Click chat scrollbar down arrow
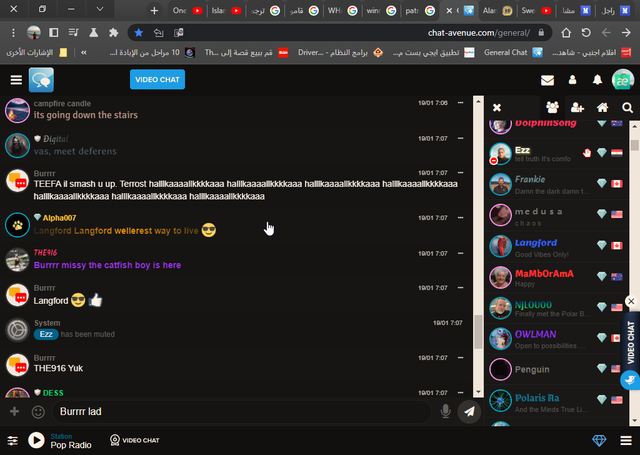Screen dimensions: 640x455 click(478, 392)
